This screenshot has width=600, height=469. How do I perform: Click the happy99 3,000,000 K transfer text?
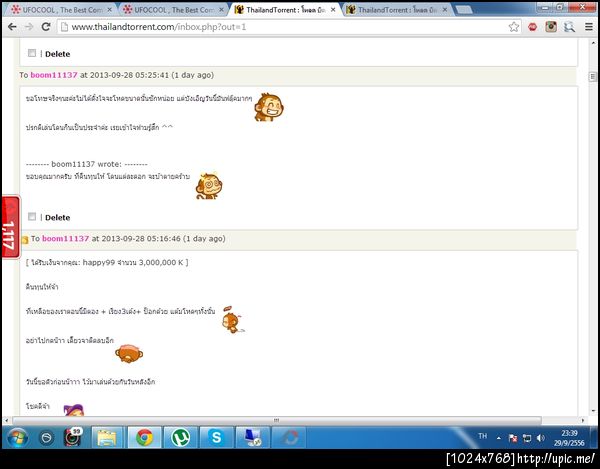(x=107, y=262)
